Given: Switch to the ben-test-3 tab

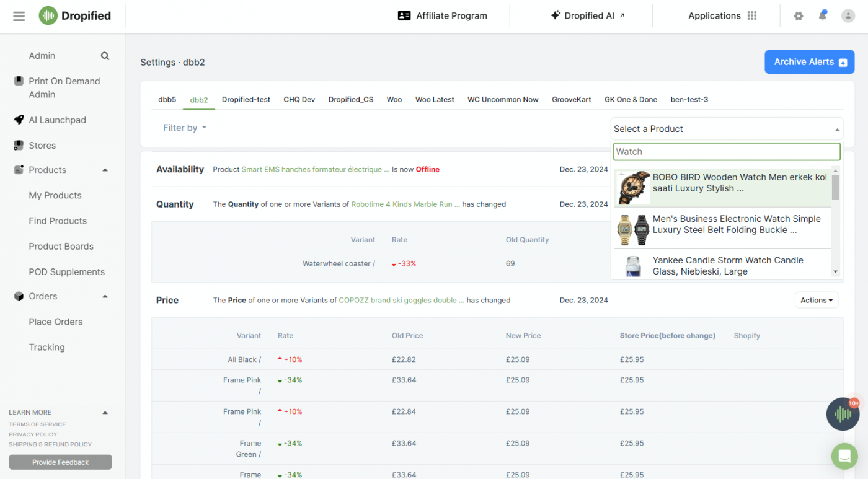Looking at the screenshot, I should click(689, 100).
